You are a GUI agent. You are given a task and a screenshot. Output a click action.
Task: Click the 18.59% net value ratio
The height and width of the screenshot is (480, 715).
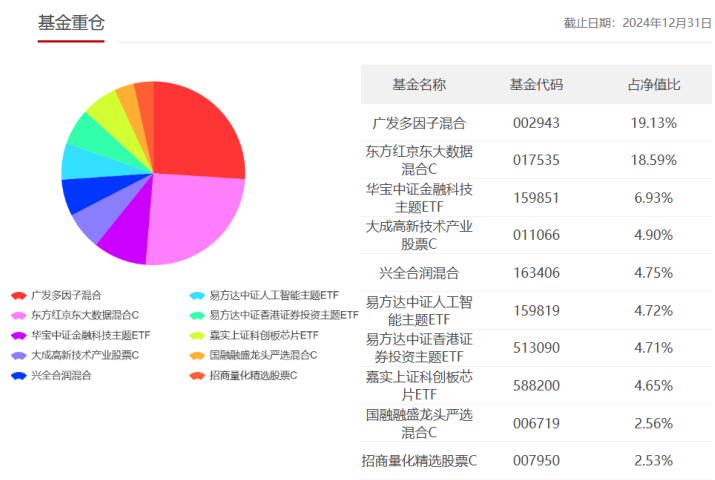654,160
